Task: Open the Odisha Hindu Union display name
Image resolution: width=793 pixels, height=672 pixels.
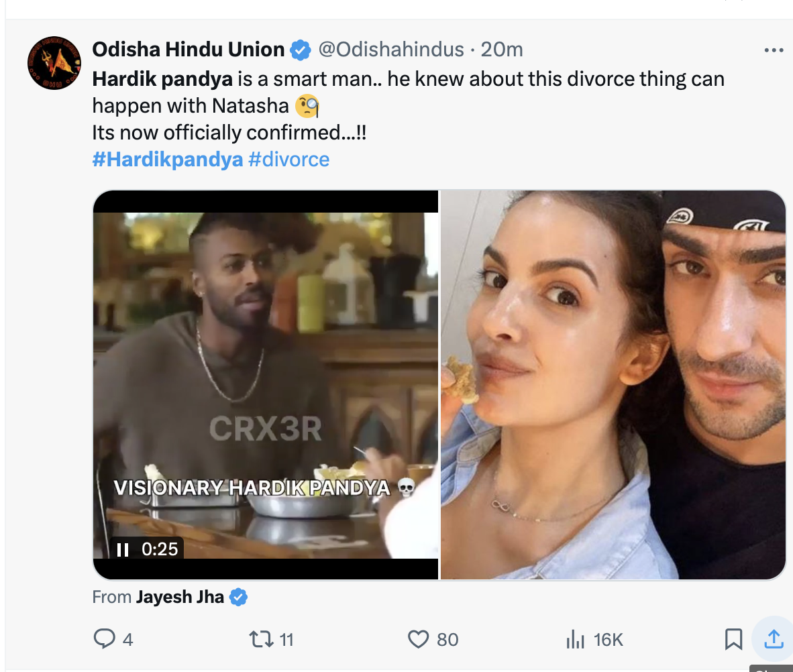Action: 188,50
